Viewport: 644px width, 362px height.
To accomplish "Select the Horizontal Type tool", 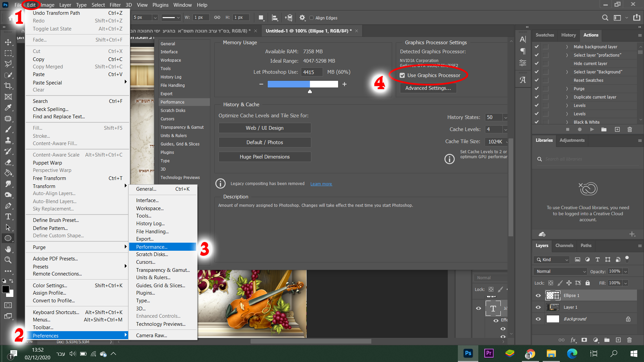I will pos(8,217).
